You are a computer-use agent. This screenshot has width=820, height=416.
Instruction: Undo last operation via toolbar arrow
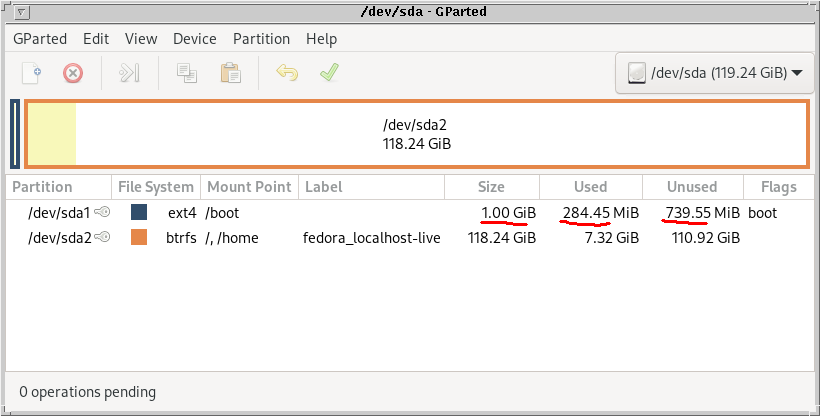point(287,73)
